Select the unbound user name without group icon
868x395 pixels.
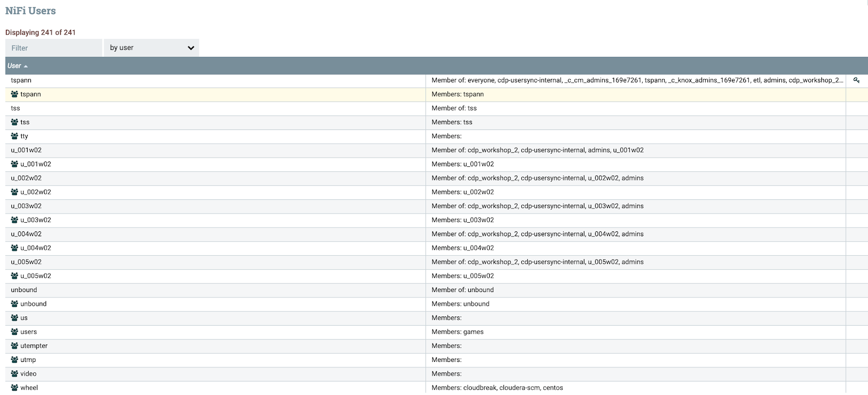(24, 290)
